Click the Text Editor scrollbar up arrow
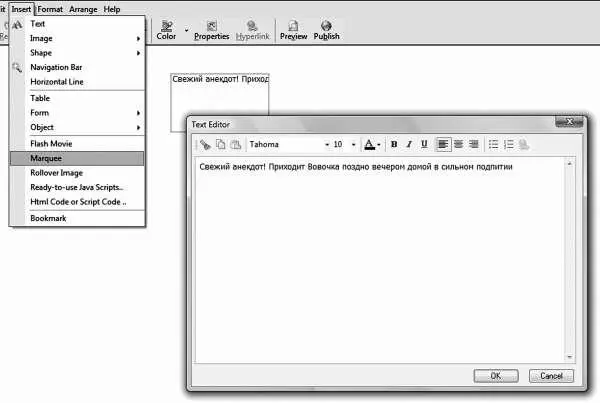 569,163
